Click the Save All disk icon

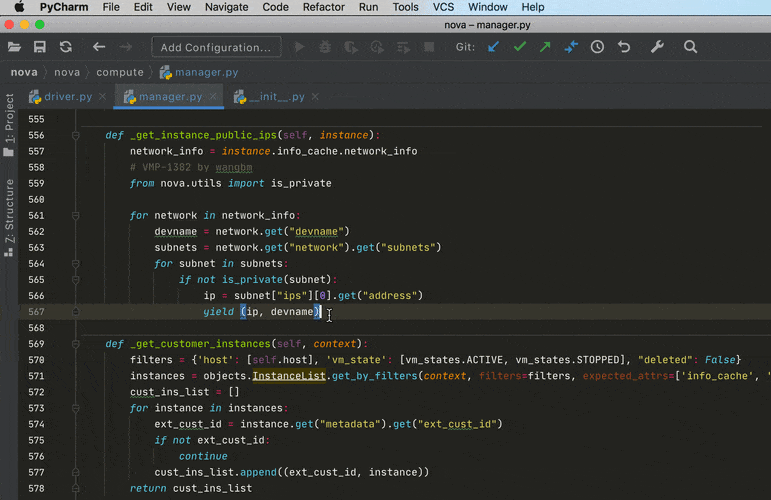click(40, 47)
